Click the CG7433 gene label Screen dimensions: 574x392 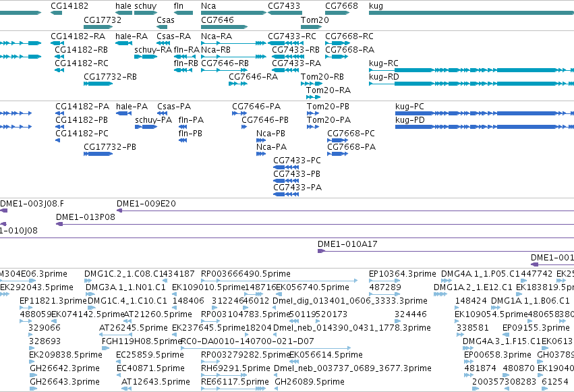284,6
